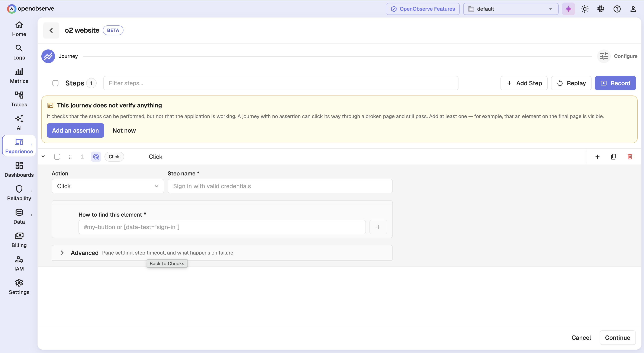Go to the Dashboards section

[19, 170]
